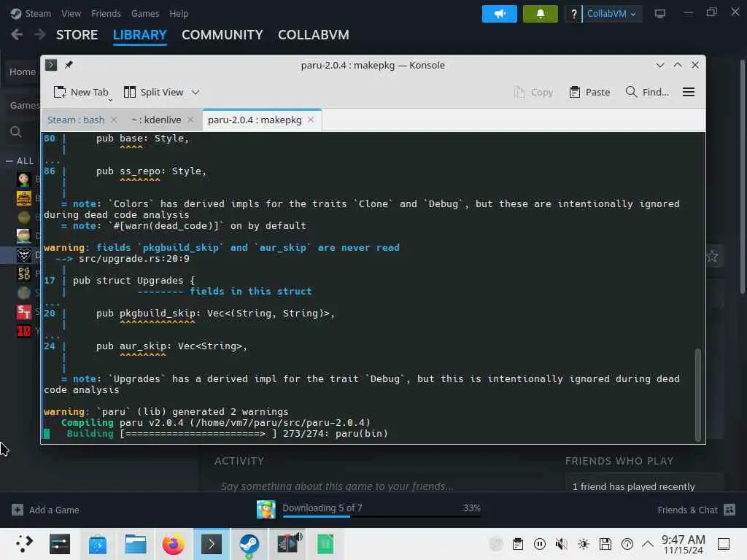Click the Paste toolbar button
Viewport: 747px width, 560px height.
[x=589, y=92]
